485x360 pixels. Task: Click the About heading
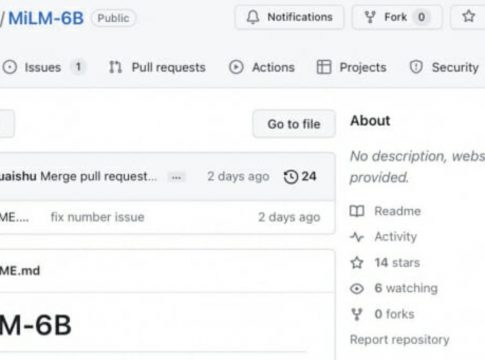(370, 120)
